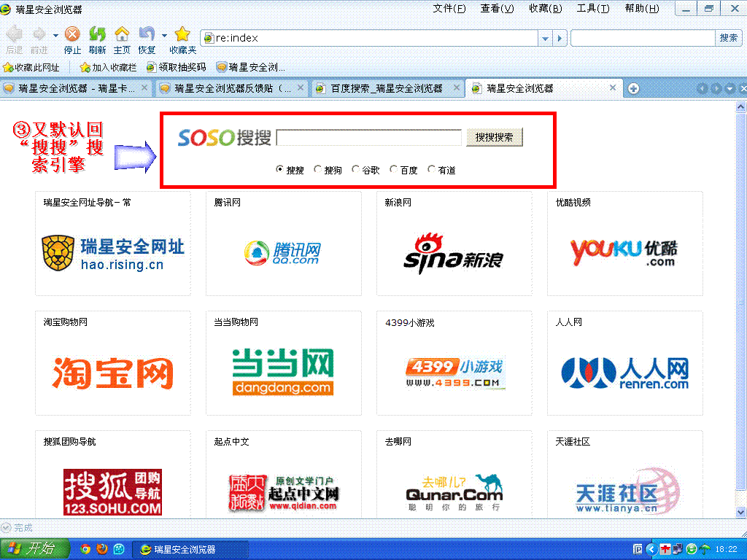Click the address bar Go arrow button

(560, 38)
